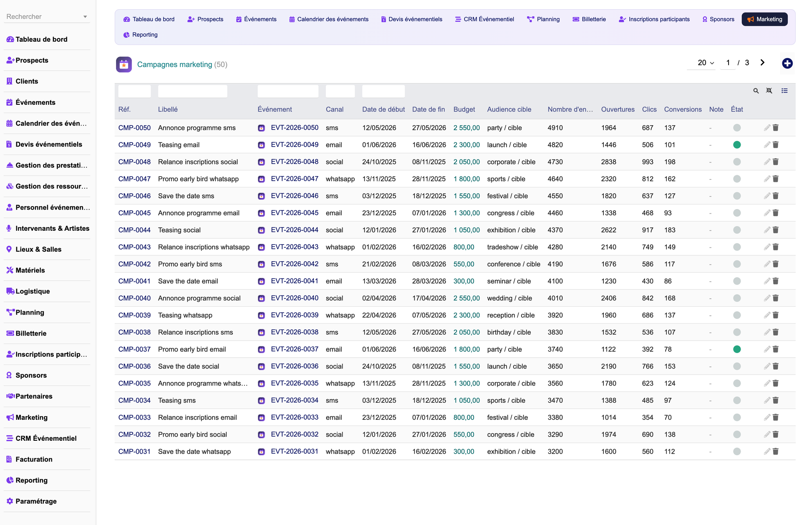This screenshot has height=525, width=812.
Task: Click the Libellé filter input field
Action: pos(192,91)
